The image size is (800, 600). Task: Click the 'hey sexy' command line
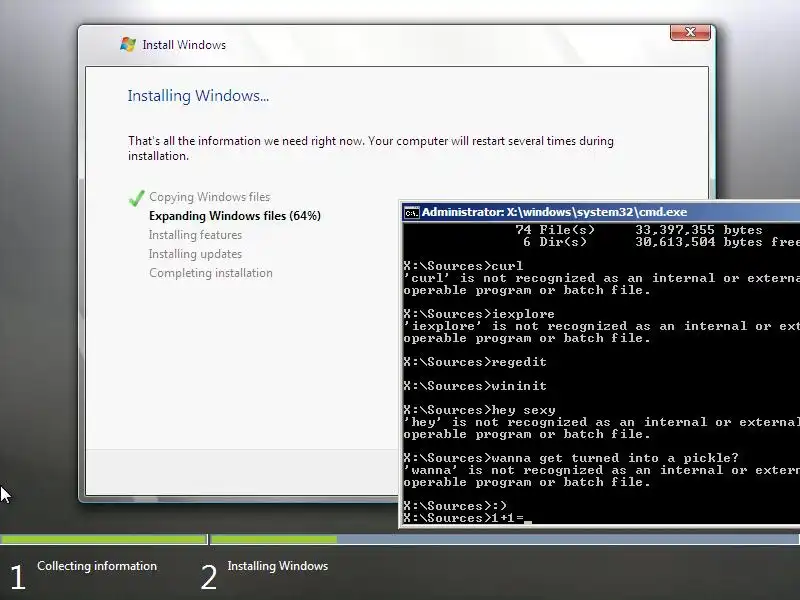pos(480,410)
